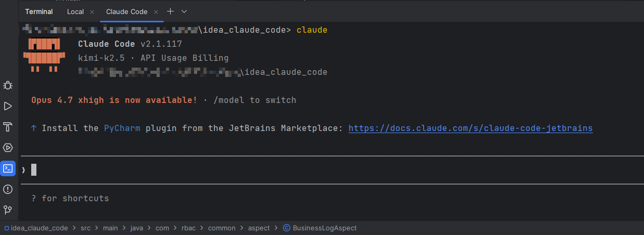The image size is (644, 235).
Task: Open the Build hammer icon in sidebar
Action: pyautogui.click(x=8, y=127)
